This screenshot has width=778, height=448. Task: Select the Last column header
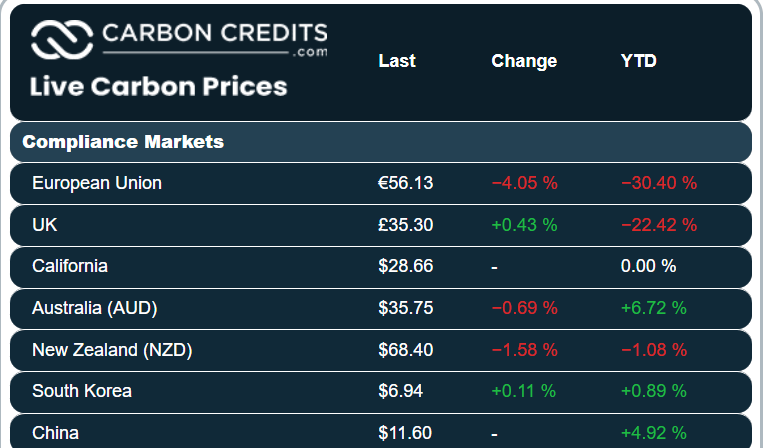coord(397,61)
